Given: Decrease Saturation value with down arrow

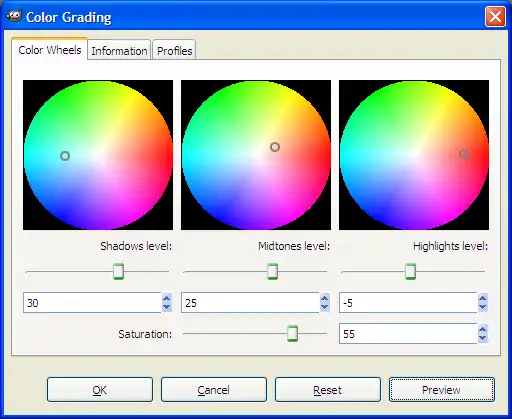Looking at the screenshot, I should click(x=483, y=338).
